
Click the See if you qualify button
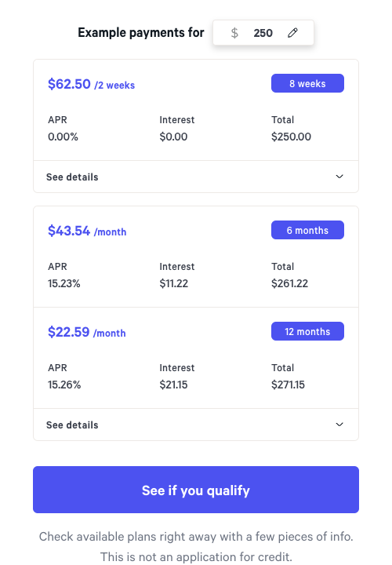click(x=196, y=490)
